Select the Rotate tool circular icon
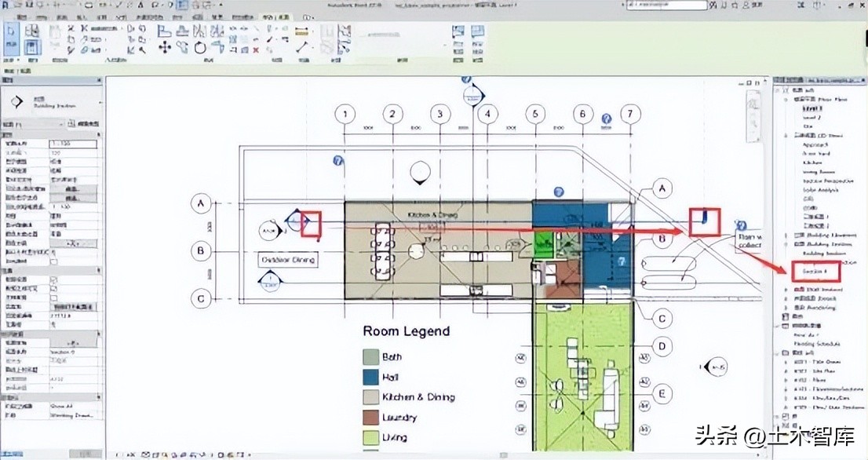This screenshot has width=868, height=460. 200,48
